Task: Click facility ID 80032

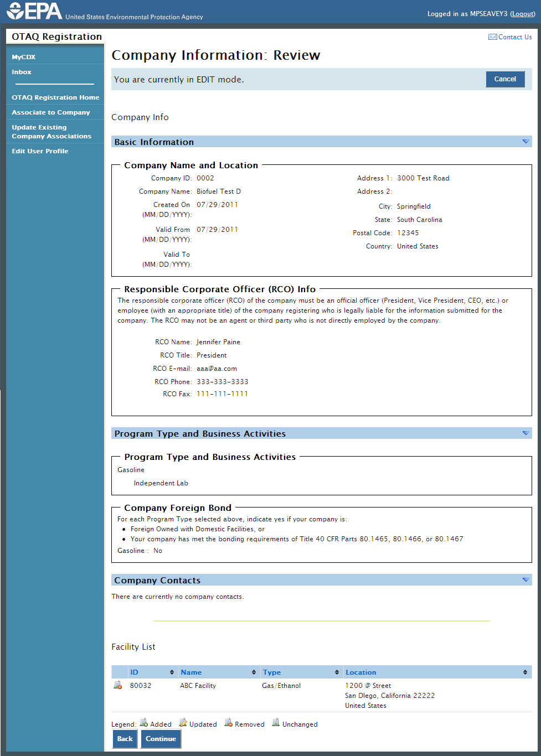Action: [x=141, y=686]
